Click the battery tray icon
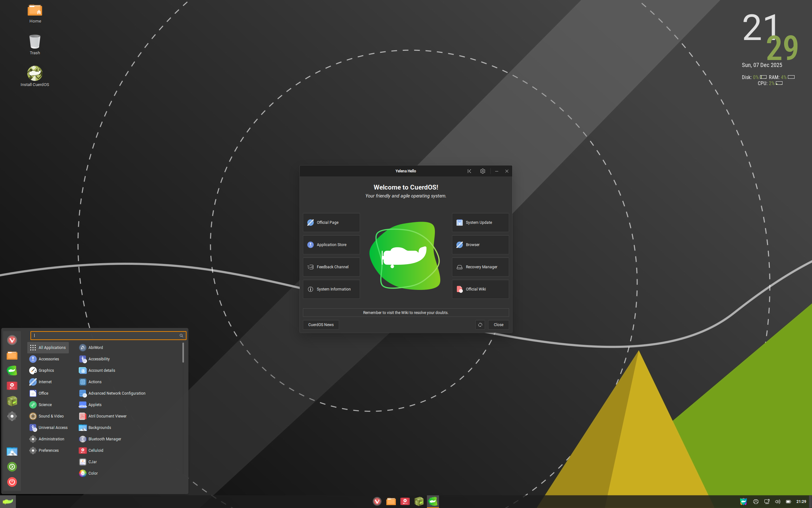 (x=789, y=502)
